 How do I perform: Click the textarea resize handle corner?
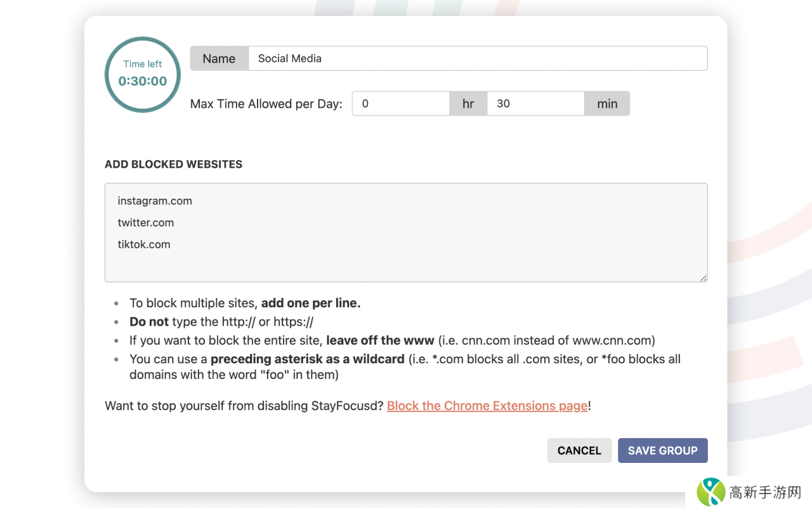click(x=704, y=277)
